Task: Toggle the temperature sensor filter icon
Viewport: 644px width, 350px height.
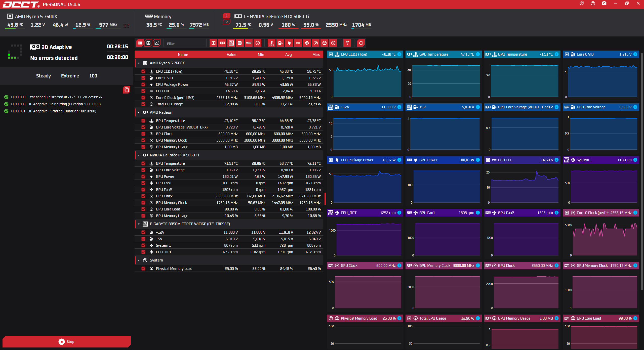Action: pos(272,43)
